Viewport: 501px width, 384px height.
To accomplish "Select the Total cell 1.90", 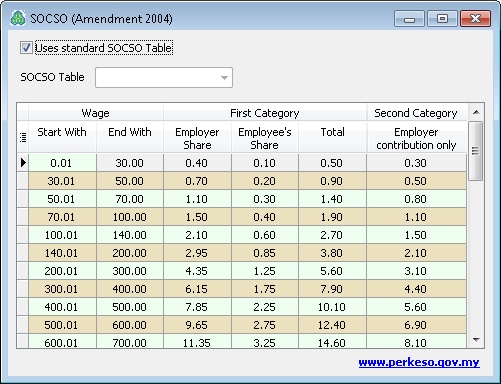I will pyautogui.click(x=332, y=217).
